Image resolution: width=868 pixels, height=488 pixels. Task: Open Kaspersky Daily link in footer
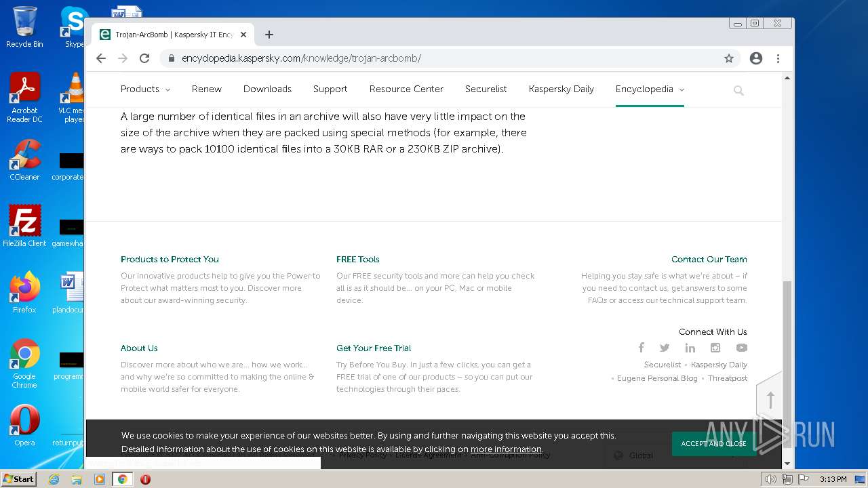(x=719, y=365)
